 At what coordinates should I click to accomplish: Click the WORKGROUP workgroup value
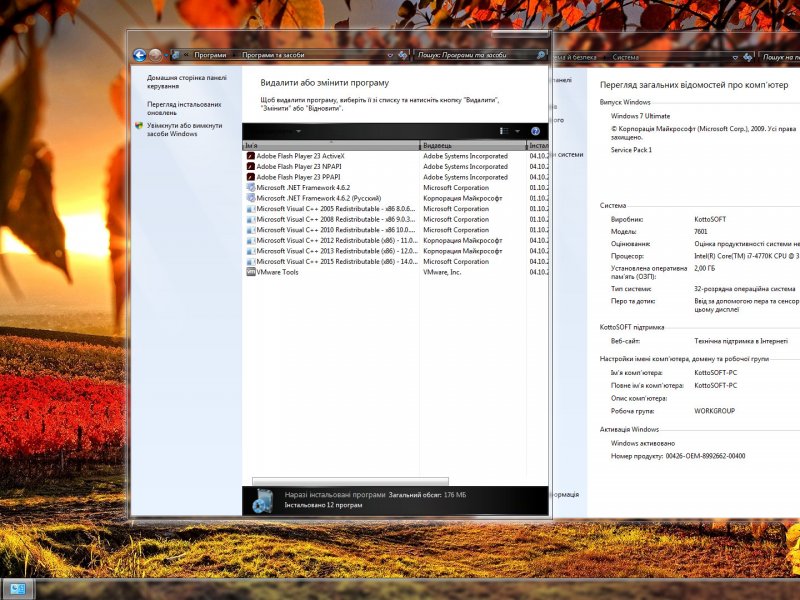[x=714, y=411]
